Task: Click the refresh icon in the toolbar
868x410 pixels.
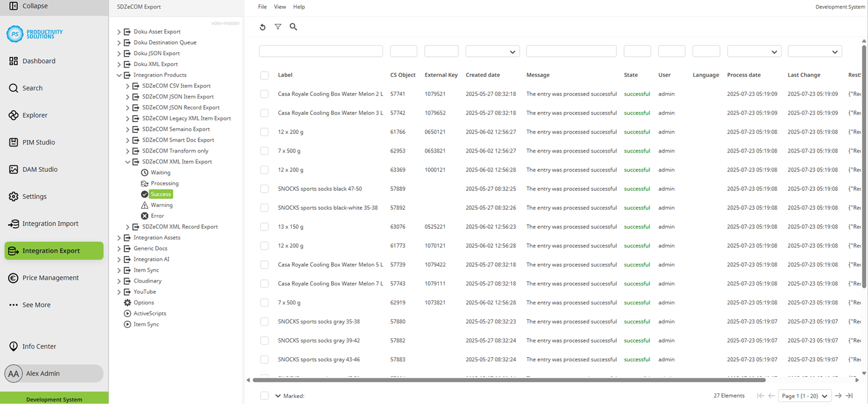Action: coord(263,26)
